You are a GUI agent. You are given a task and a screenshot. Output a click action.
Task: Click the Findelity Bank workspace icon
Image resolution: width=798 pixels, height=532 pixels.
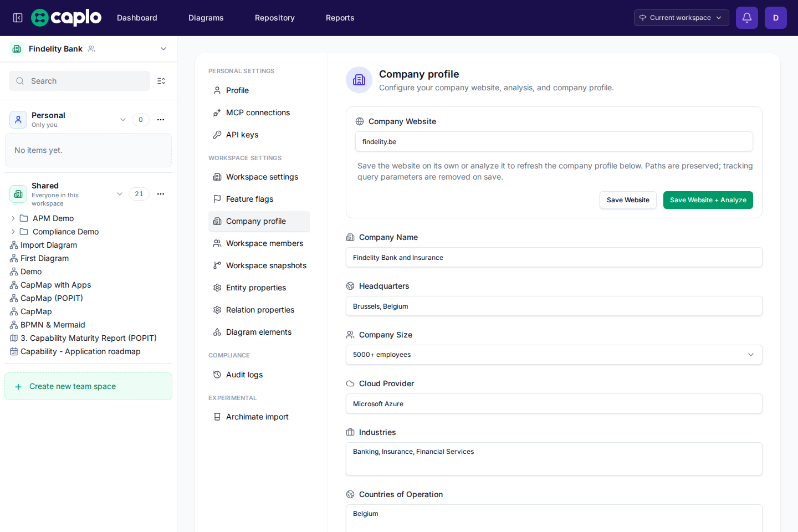(17, 49)
